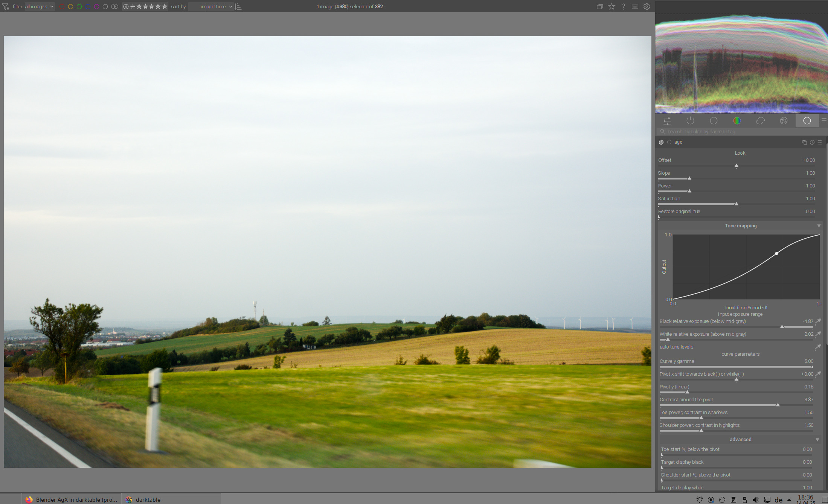Viewport: 828px width, 504px height.
Task: Pick black relative exposure with color picker
Action: coord(818,321)
